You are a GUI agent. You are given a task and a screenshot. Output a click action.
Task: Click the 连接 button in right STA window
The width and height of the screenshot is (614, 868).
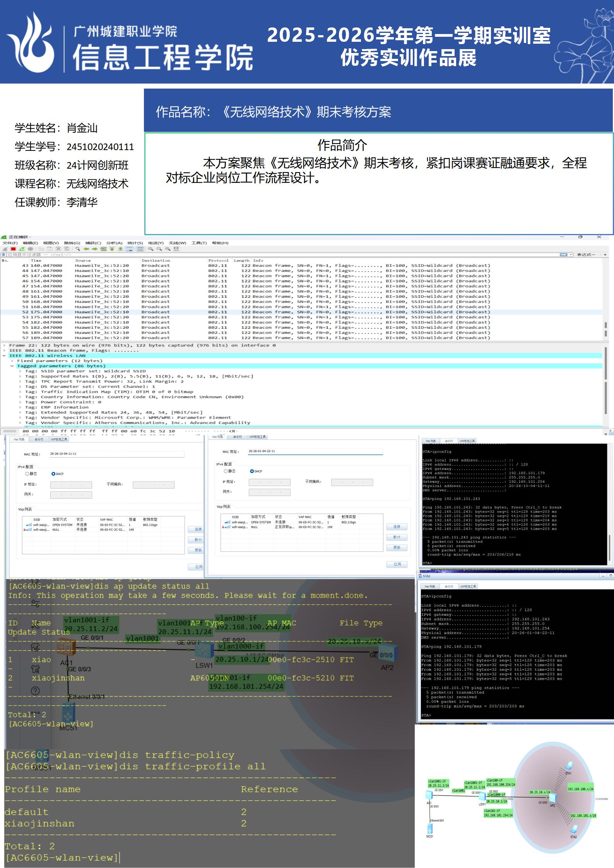click(397, 527)
